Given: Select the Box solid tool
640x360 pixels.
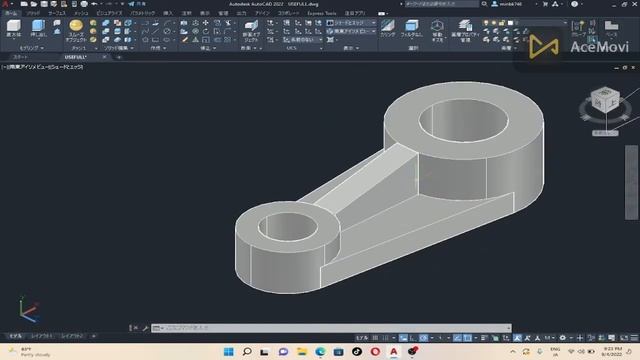Looking at the screenshot, I should point(14,29).
